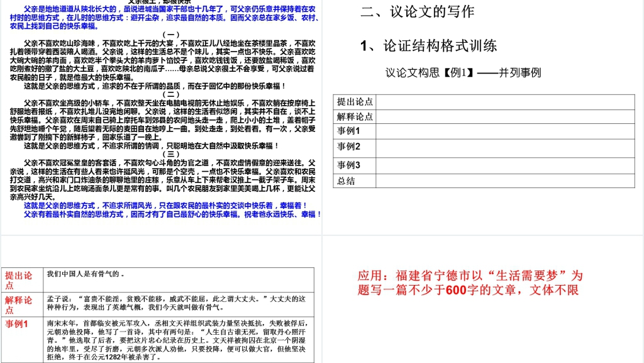Click the '总结' cell in the empty table
644x363 pixels.
pos(355,181)
